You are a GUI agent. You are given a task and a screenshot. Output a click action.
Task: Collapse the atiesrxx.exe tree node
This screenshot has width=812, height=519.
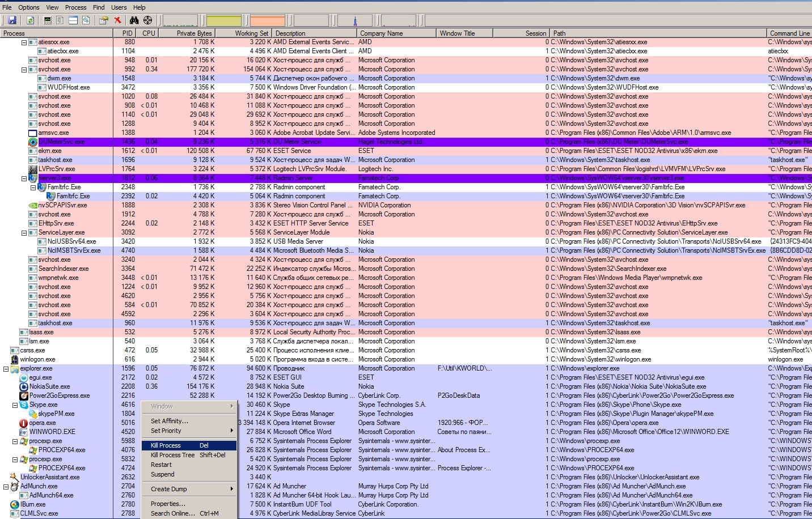pyautogui.click(x=24, y=42)
